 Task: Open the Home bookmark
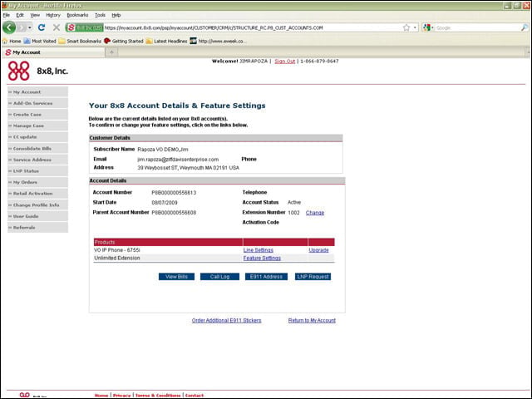pyautogui.click(x=12, y=41)
